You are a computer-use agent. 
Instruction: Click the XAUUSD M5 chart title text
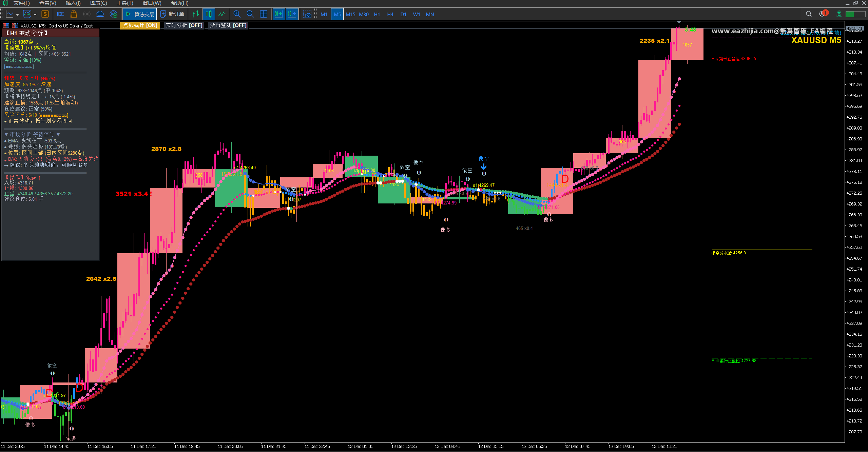tap(816, 40)
